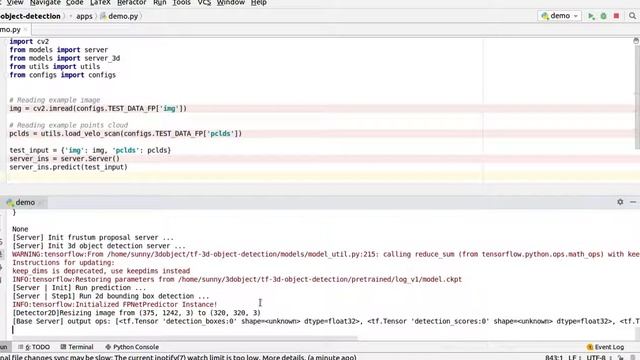The image size is (640, 360).
Task: Click the 'Reading example points cloud' comment
Action: (69, 125)
